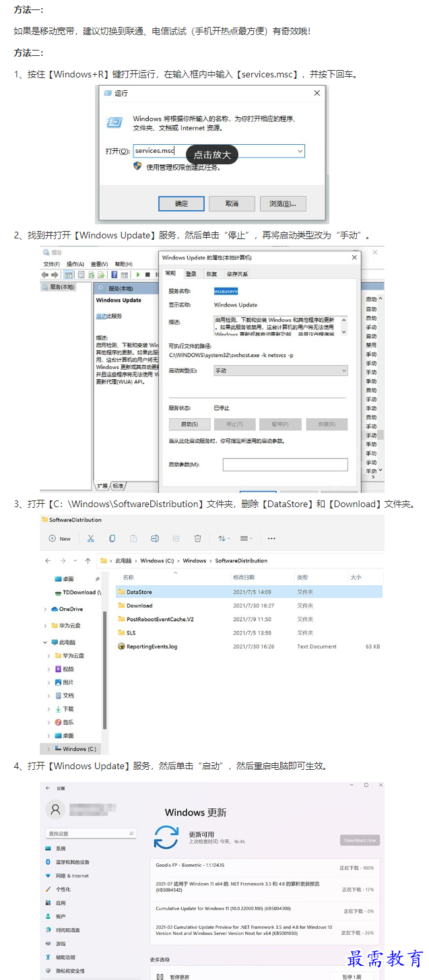Select 服务(本地) in the Services tree
Viewport: 429px width, 980px height.
click(58, 287)
